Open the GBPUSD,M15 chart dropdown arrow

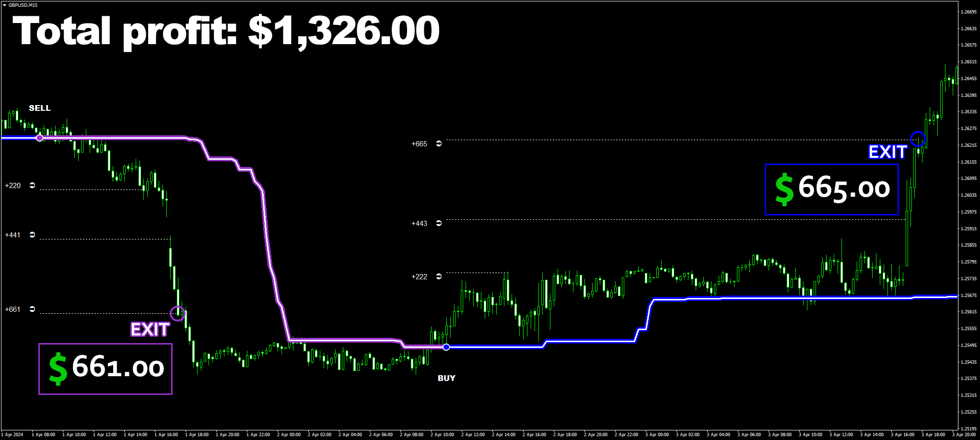pyautogui.click(x=4, y=5)
